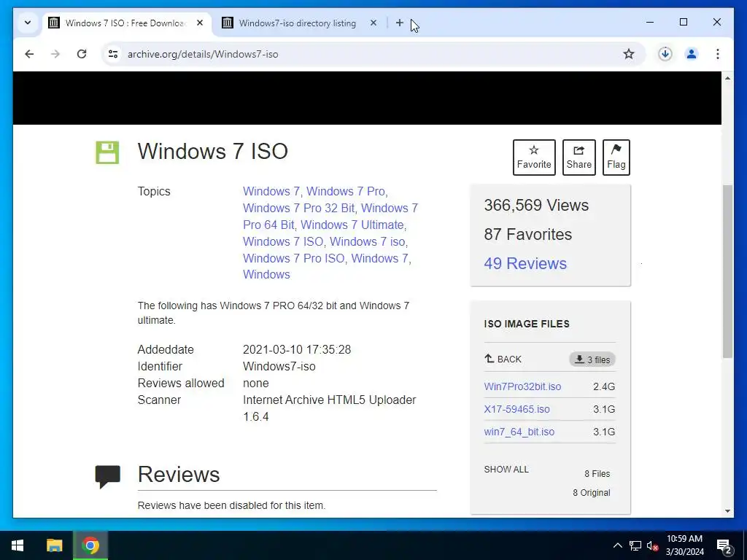
Task: Minimize the Chrome window
Action: pyautogui.click(x=650, y=22)
